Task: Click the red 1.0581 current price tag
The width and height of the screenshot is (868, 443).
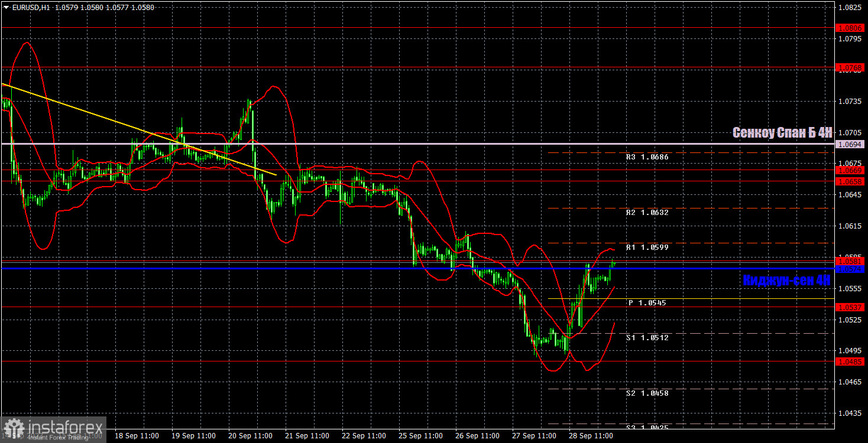Action: [x=851, y=261]
